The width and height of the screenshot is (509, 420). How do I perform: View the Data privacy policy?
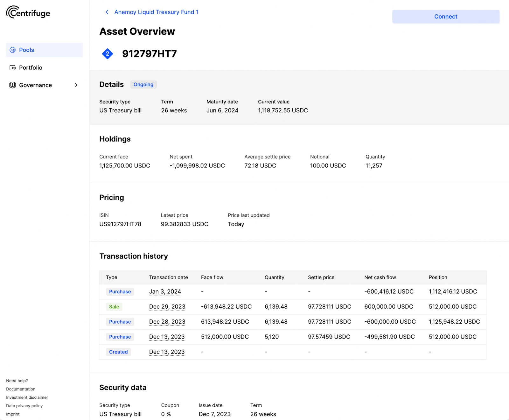(x=24, y=406)
